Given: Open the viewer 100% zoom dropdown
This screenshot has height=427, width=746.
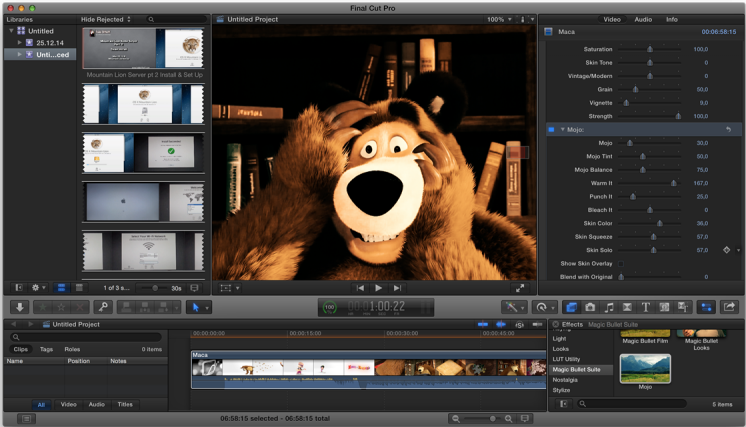Looking at the screenshot, I should pos(499,19).
